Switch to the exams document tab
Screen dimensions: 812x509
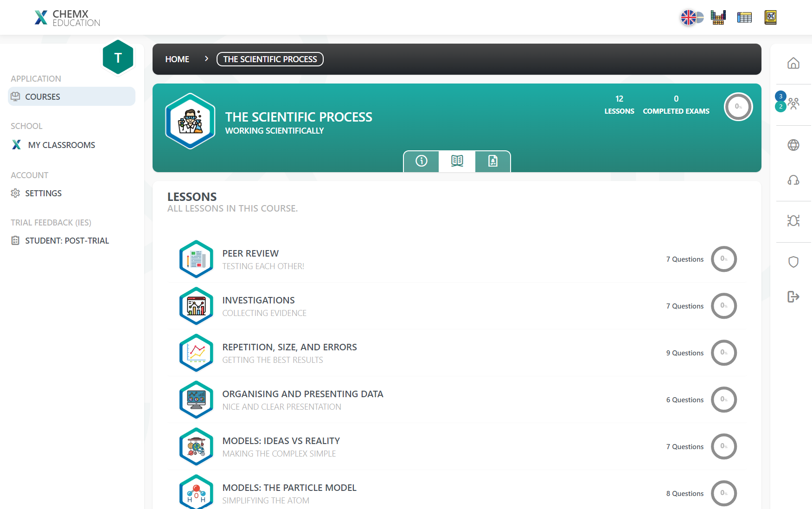(492, 161)
